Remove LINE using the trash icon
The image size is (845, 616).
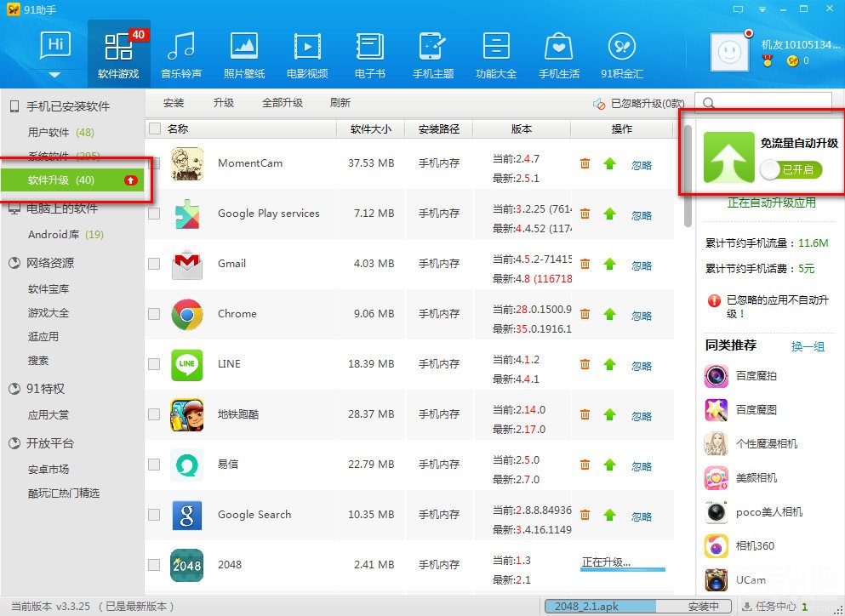pyautogui.click(x=585, y=364)
